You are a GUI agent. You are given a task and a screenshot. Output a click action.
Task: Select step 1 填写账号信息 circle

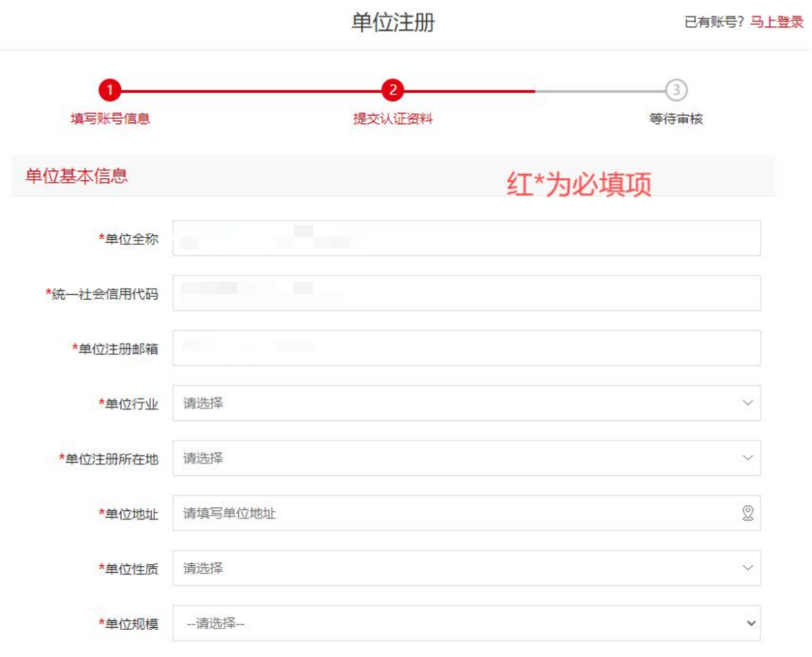coord(110,90)
